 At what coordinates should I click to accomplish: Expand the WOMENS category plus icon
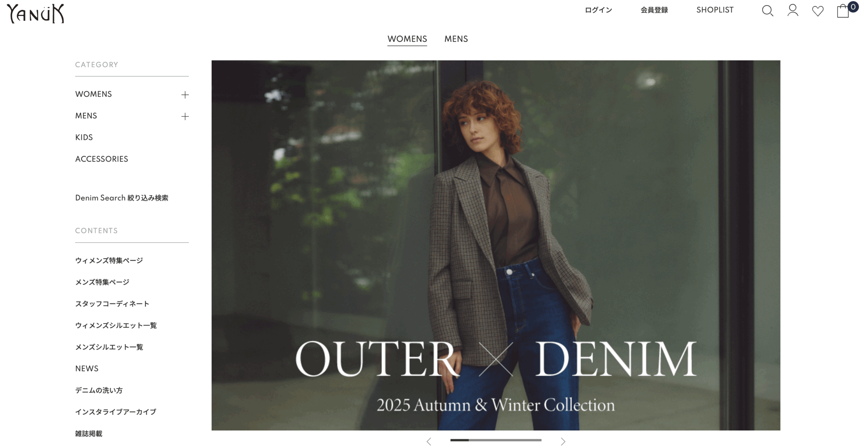click(x=185, y=95)
